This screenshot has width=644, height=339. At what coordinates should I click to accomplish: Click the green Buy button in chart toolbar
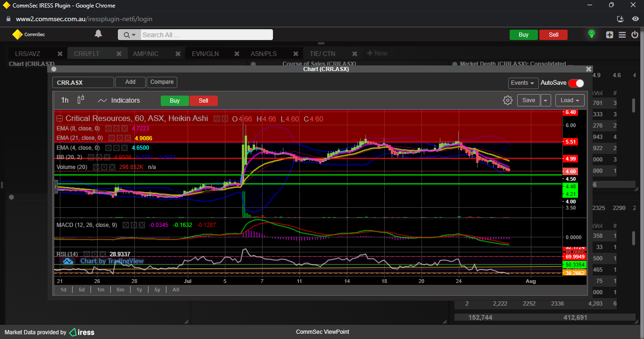click(x=174, y=100)
